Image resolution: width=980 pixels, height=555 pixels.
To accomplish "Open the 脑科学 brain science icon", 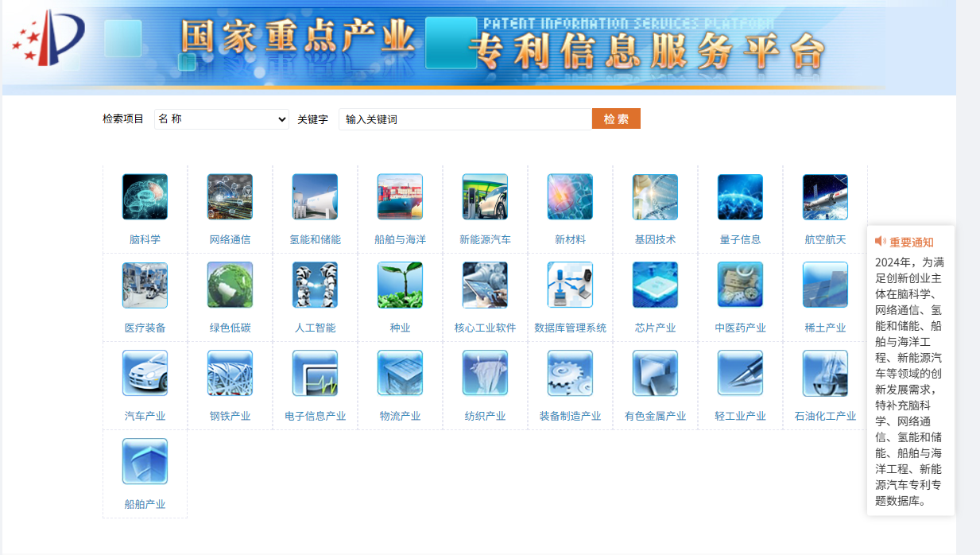I will (145, 197).
